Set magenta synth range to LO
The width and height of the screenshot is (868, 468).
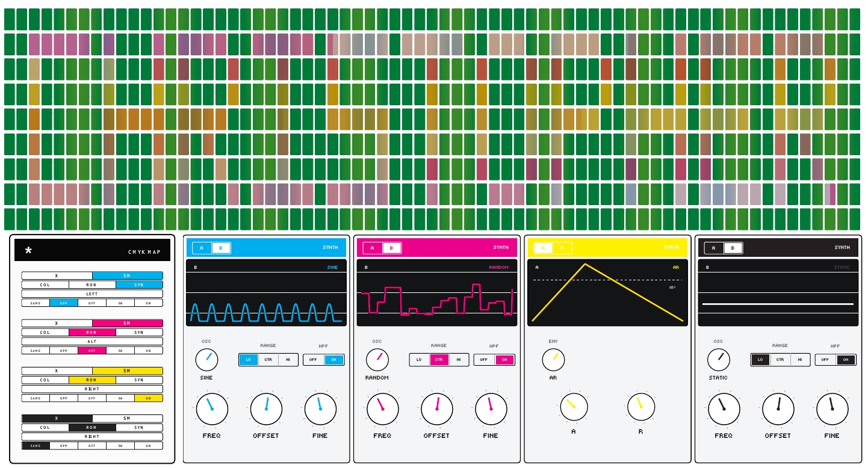pyautogui.click(x=419, y=360)
